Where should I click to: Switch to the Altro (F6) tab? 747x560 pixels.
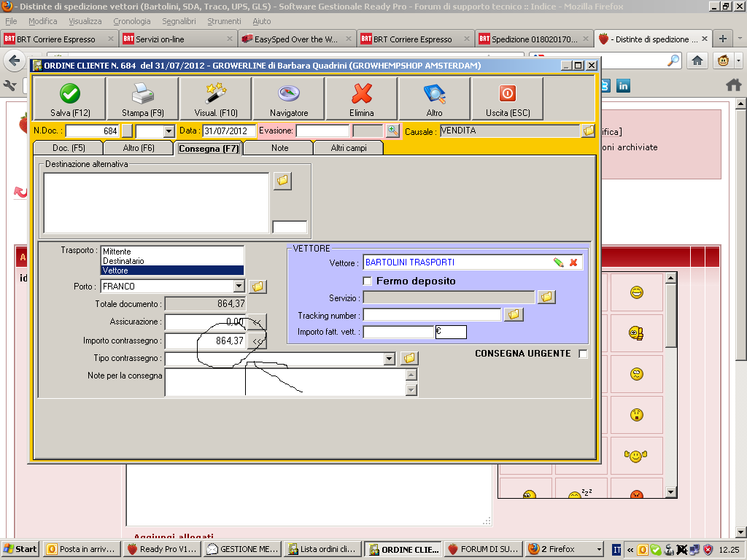point(139,148)
